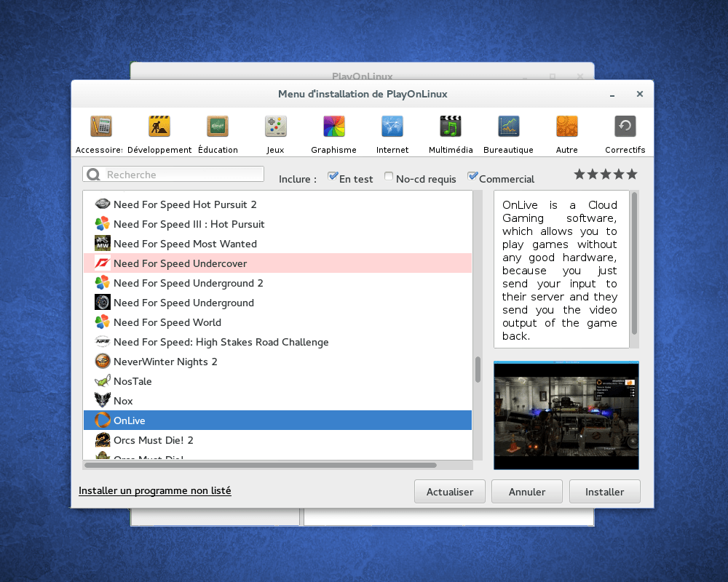
Task: Click the OnLive game screenshot thumbnail
Action: pyautogui.click(x=566, y=415)
